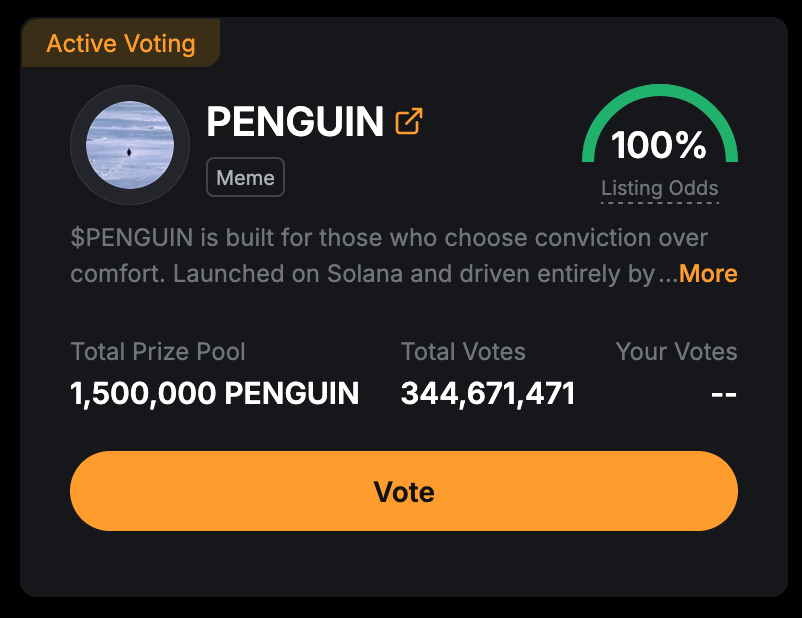Click More to reveal full $PENGUIN description
Image resolution: width=802 pixels, height=618 pixels.
pos(708,273)
